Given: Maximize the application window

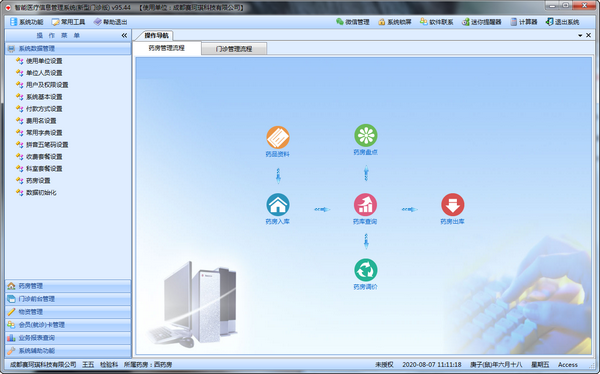Looking at the screenshot, I should click(566, 5).
